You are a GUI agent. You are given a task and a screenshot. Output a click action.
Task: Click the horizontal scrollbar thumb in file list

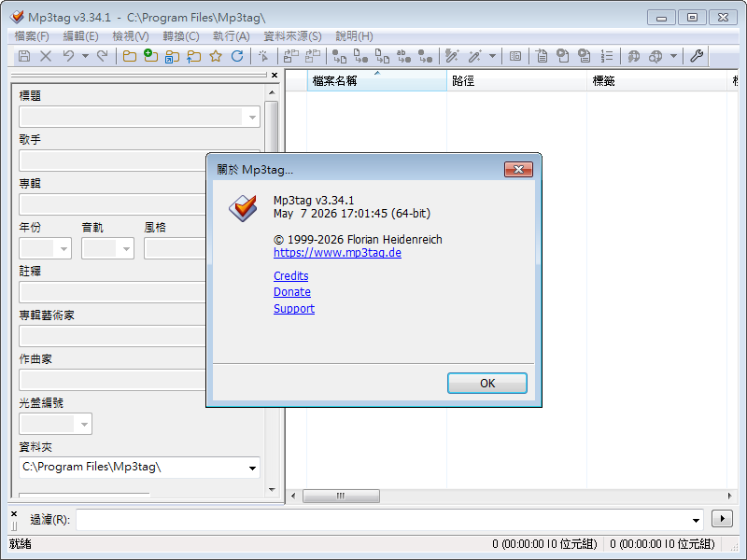point(341,496)
